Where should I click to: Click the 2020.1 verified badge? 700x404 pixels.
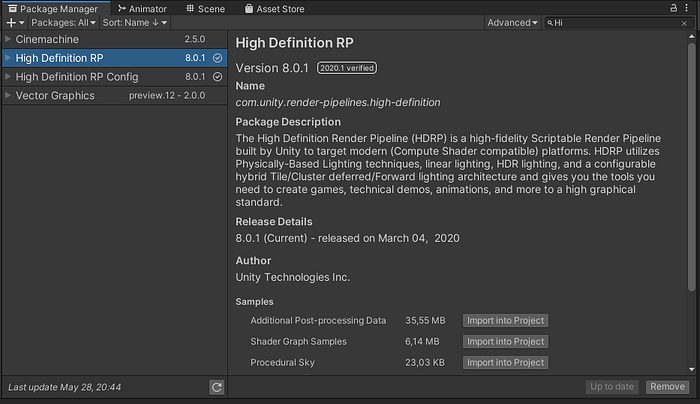click(343, 69)
